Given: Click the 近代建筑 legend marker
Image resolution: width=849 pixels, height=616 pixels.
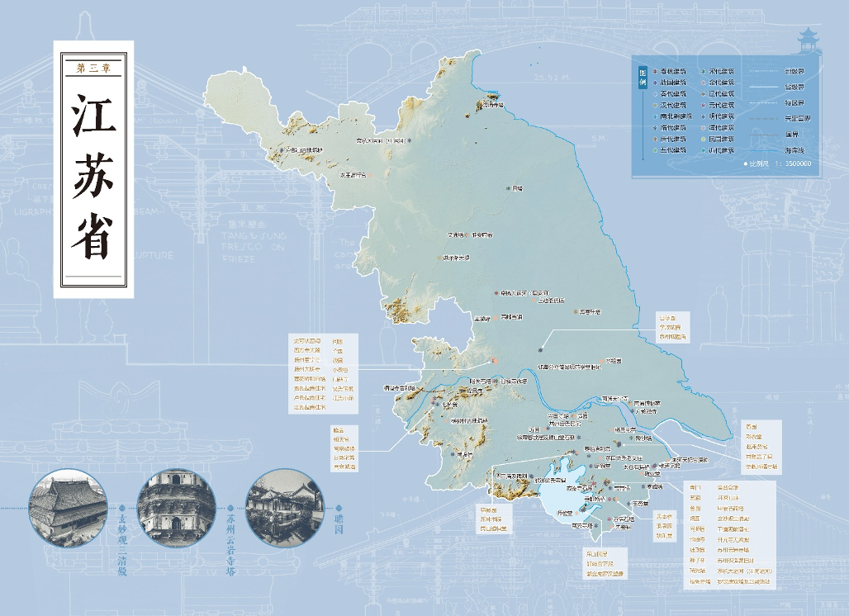Looking at the screenshot, I should [x=704, y=150].
